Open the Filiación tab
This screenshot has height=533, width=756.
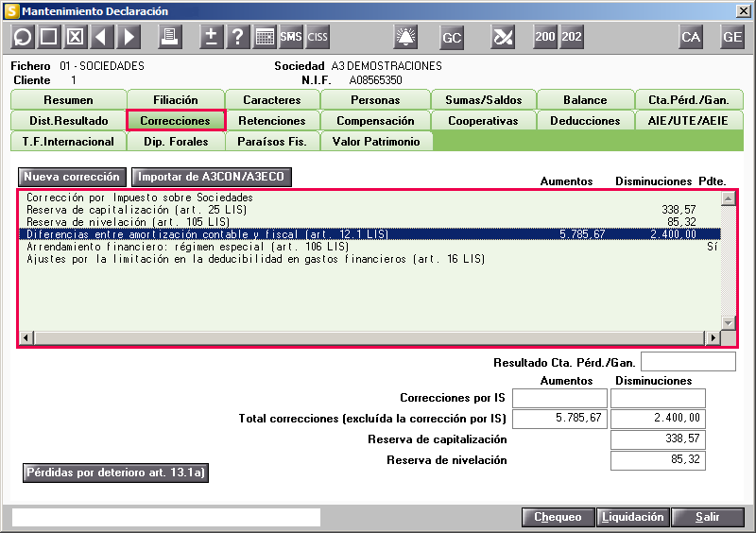(x=176, y=100)
